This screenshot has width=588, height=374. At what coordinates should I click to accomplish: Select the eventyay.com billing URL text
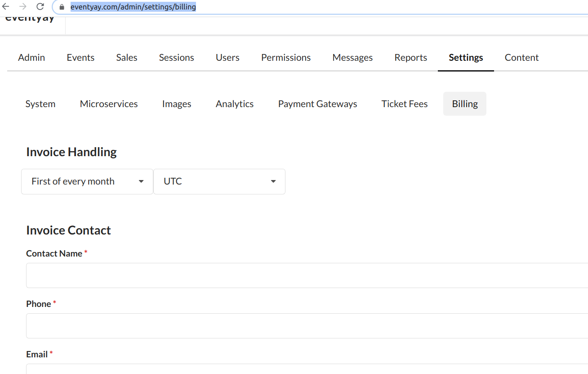pos(133,7)
